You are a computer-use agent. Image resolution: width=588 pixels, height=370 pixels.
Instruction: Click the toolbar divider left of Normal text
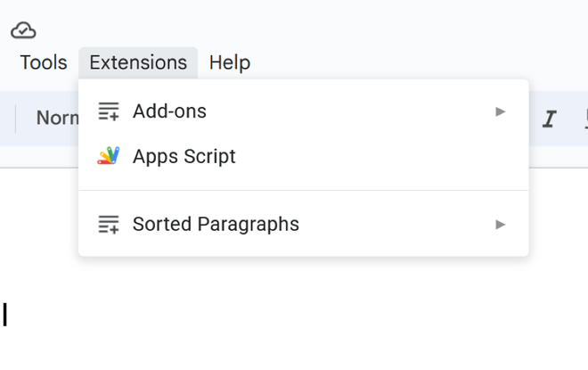[16, 118]
